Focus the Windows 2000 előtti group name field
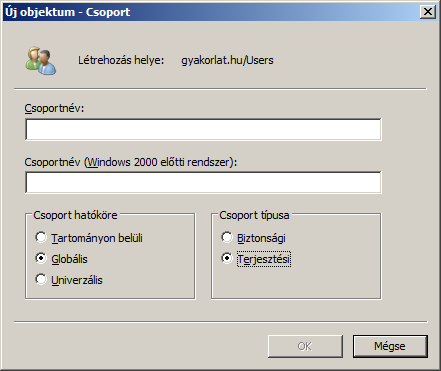The width and height of the screenshot is (441, 371). [x=203, y=182]
